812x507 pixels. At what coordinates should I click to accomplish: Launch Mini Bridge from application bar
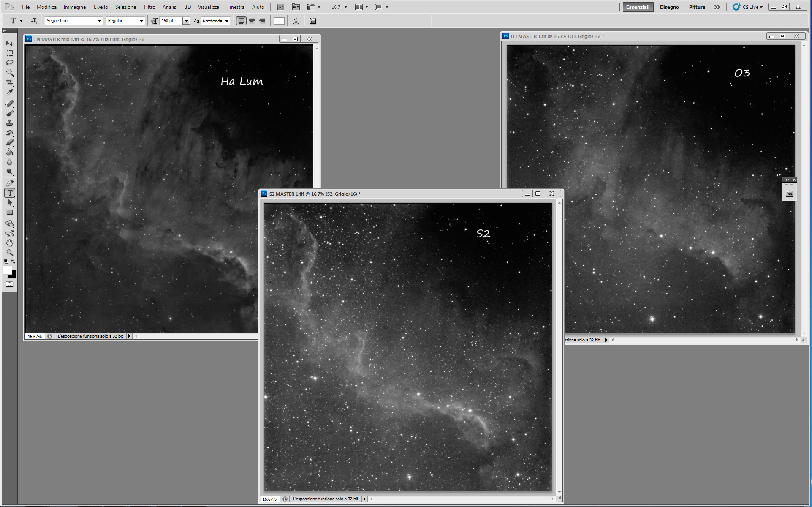coord(296,7)
